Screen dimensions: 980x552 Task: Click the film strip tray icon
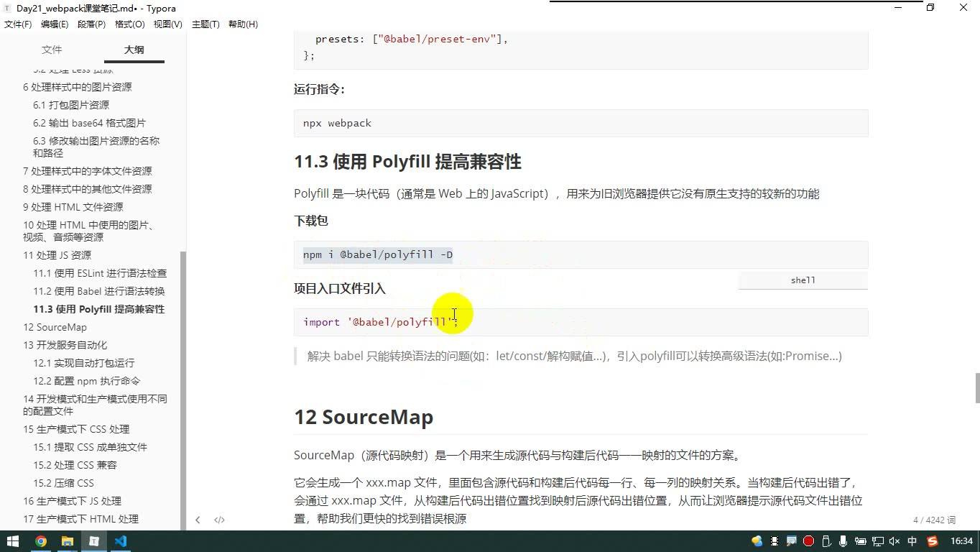775,541
